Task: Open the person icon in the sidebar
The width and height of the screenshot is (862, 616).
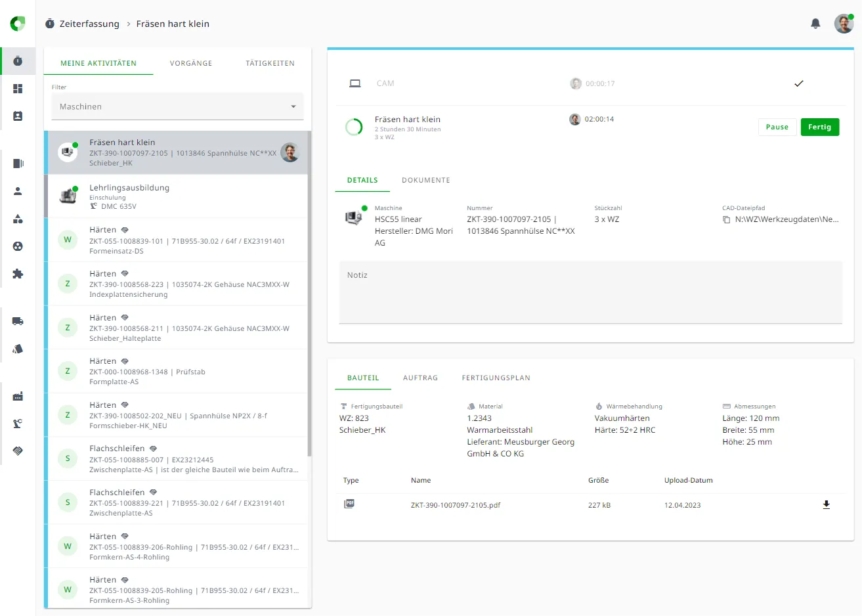Action: (x=18, y=191)
